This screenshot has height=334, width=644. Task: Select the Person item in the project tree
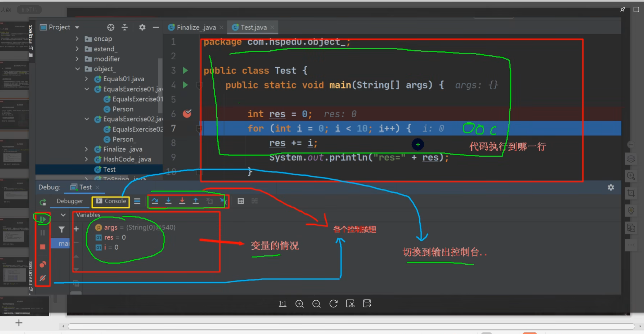pos(123,109)
